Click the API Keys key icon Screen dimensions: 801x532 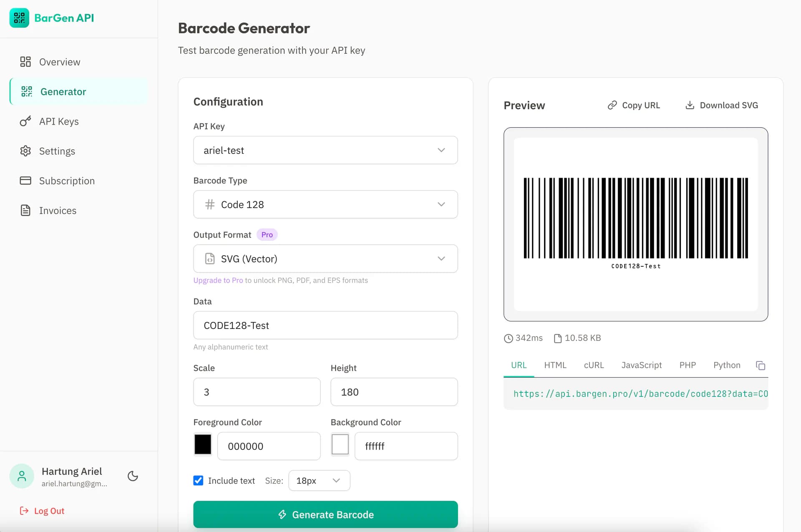[25, 121]
